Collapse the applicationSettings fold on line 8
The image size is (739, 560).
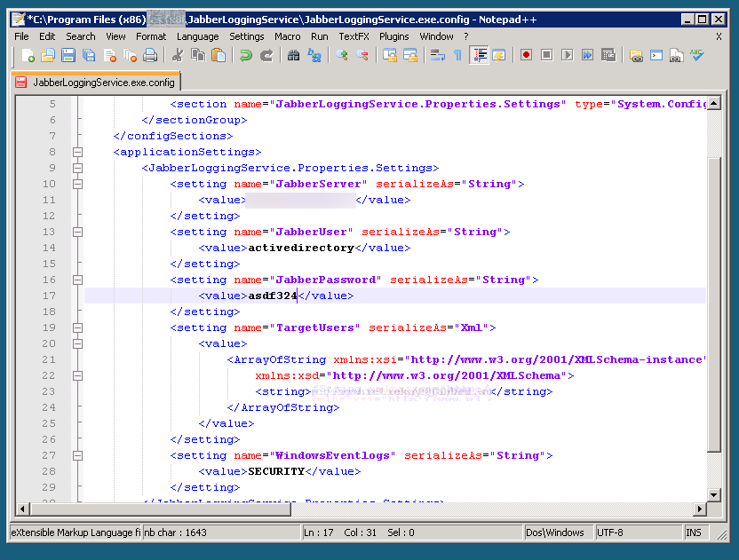tap(78, 152)
